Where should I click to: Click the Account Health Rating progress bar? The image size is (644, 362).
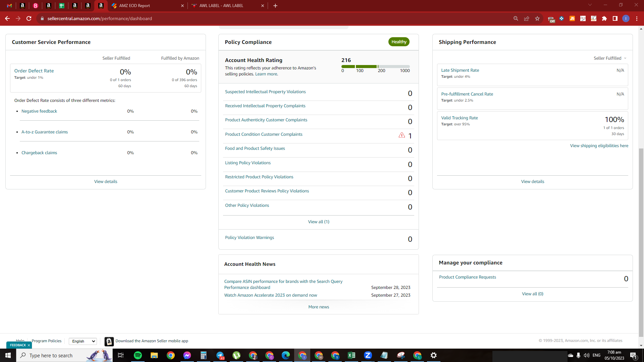tap(376, 67)
